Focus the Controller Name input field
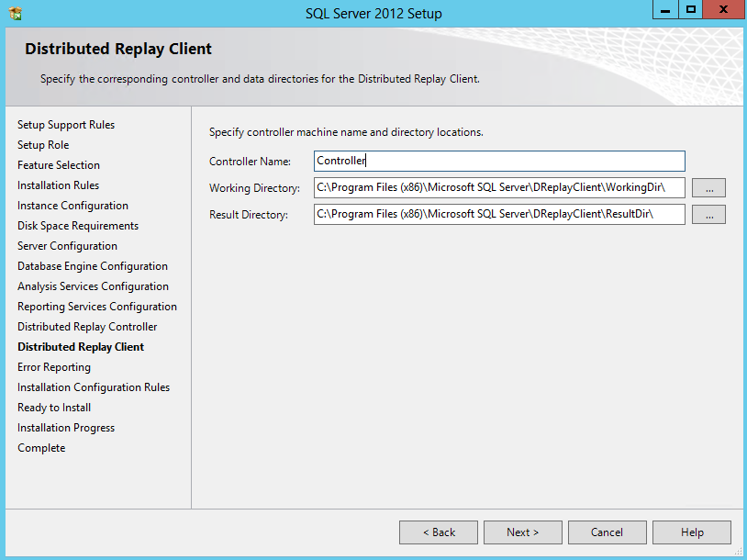Image resolution: width=747 pixels, height=560 pixels. click(499, 161)
